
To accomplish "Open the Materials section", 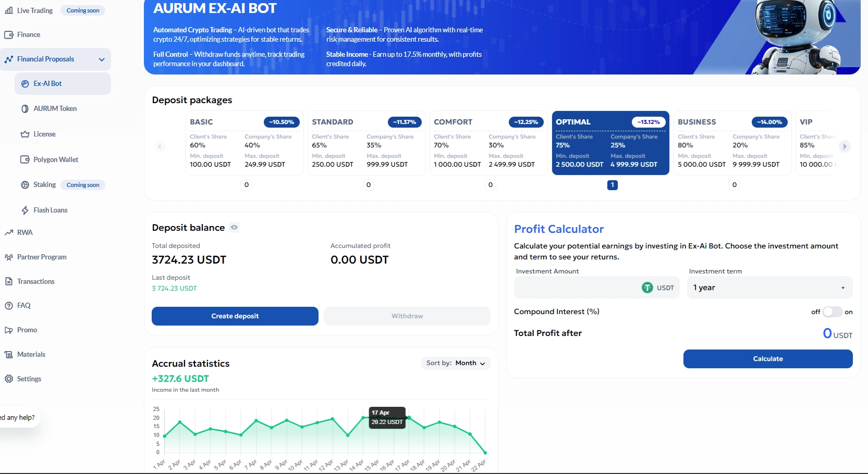I will pyautogui.click(x=25, y=354).
